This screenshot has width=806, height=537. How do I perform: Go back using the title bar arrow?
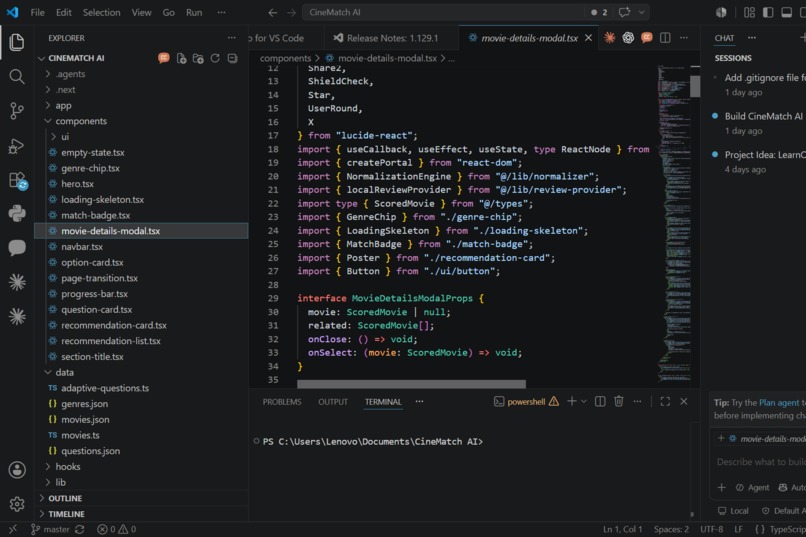[x=272, y=12]
